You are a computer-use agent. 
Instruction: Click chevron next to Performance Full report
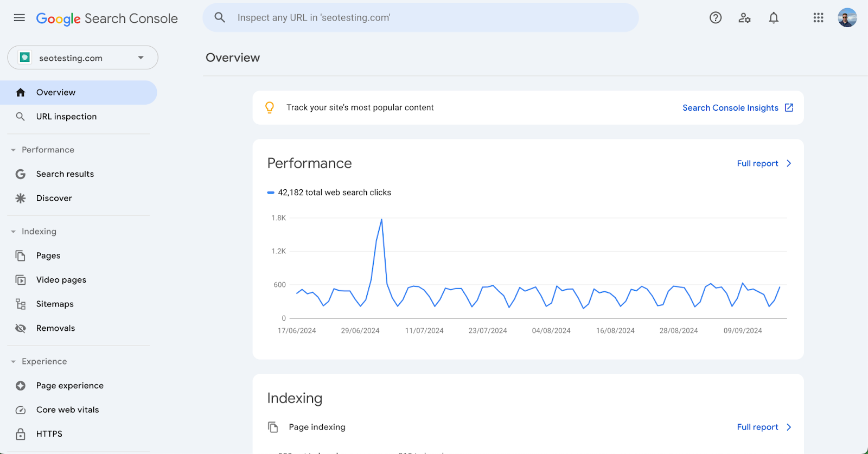789,163
